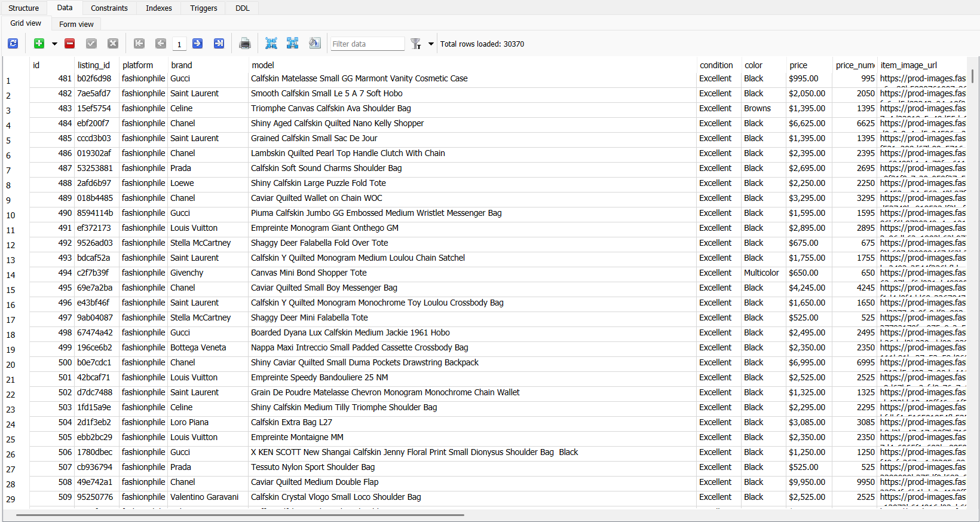This screenshot has width=980, height=522.
Task: Click the refresh table data icon
Action: [x=13, y=44]
